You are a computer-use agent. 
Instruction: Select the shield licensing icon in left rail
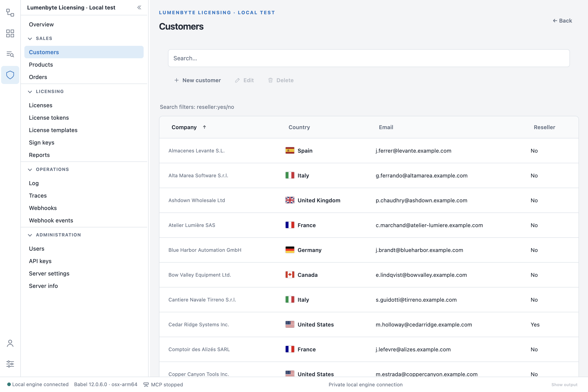10,75
